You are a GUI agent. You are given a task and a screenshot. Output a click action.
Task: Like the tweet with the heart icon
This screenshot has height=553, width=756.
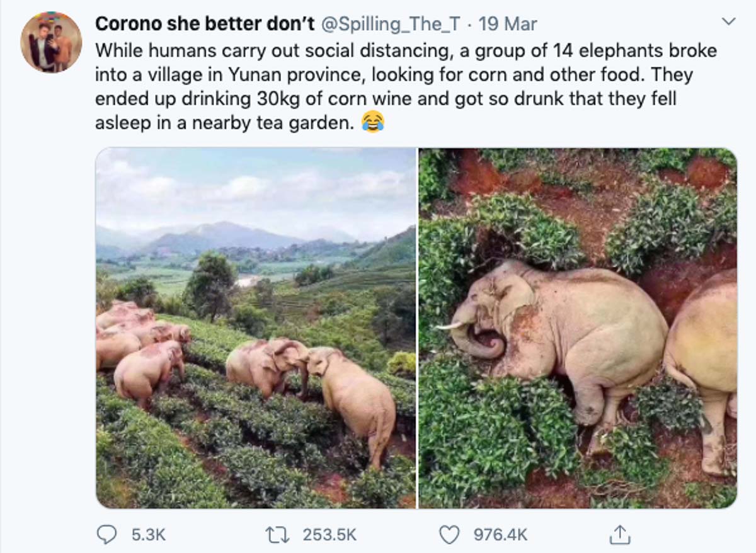tap(449, 535)
